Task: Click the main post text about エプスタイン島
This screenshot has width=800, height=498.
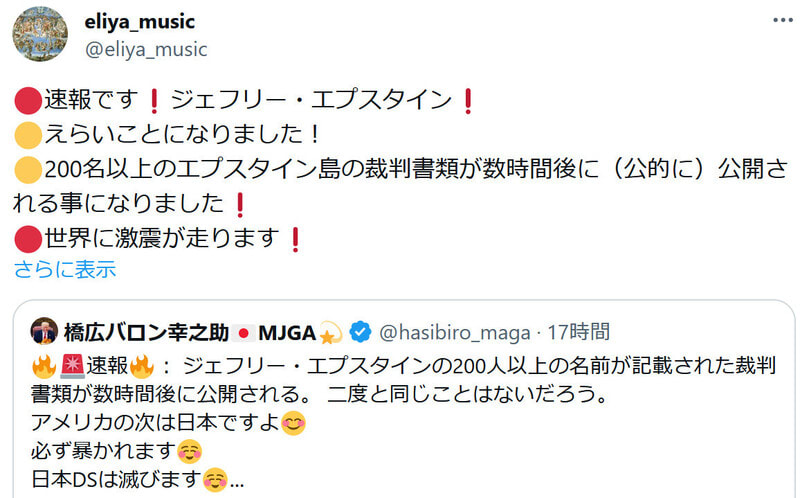Action: (x=401, y=168)
